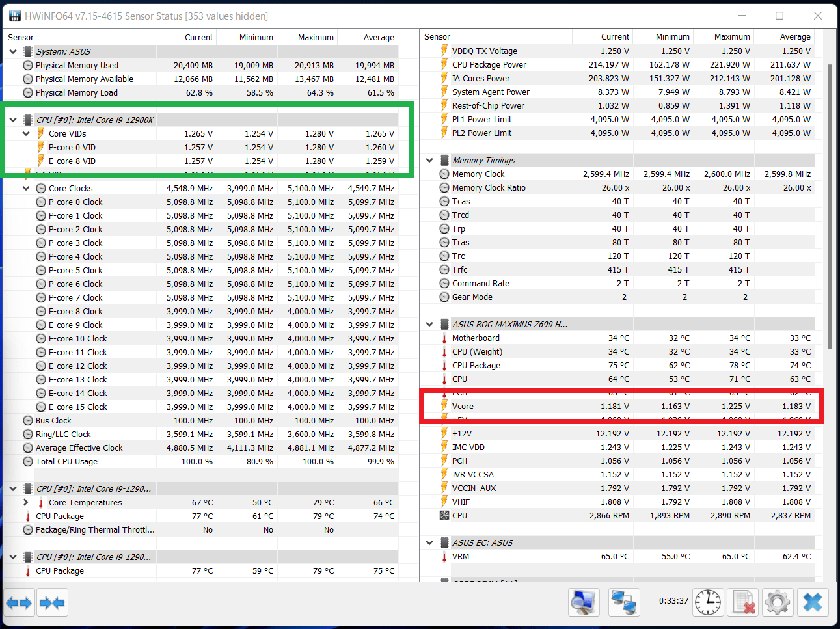Click the lightning icon beside +12V
Image resolution: width=840 pixels, height=629 pixels.
click(x=444, y=434)
